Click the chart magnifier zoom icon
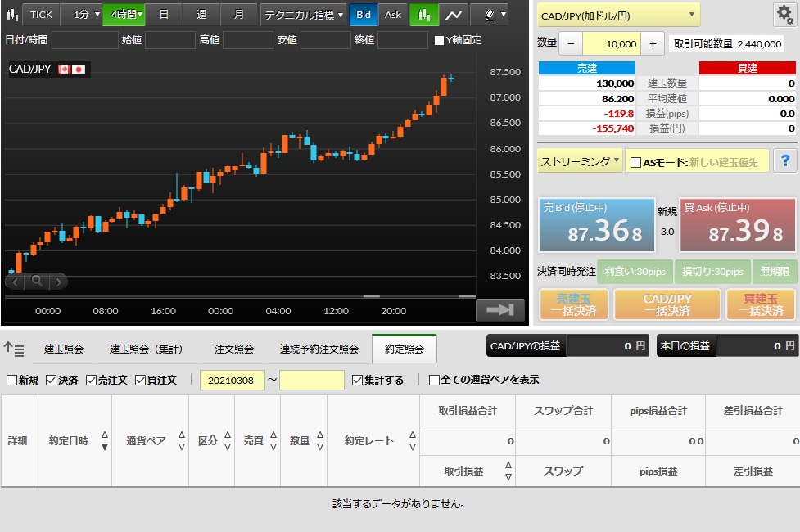 coord(37,281)
